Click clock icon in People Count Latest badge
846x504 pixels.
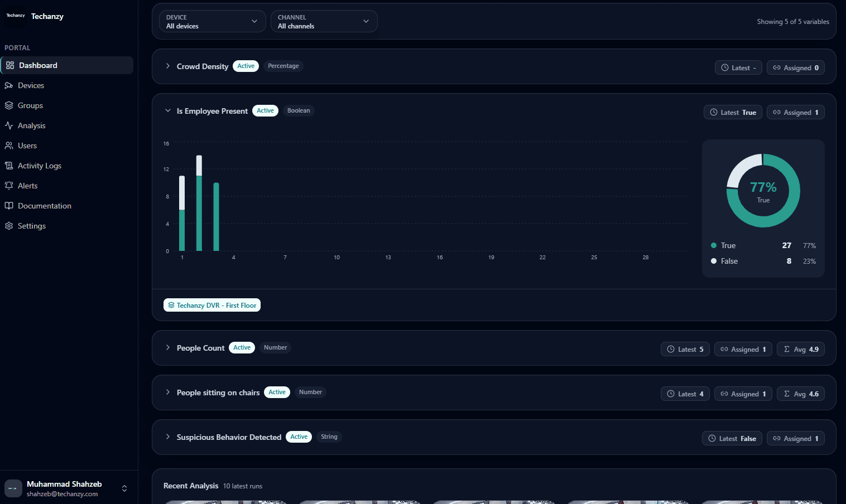point(671,349)
